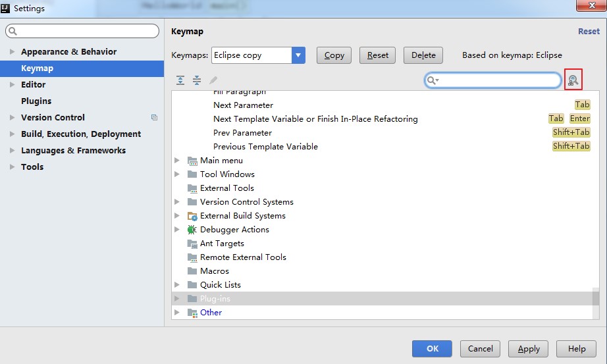
Task: Open the Editor settings category
Action: (x=33, y=85)
